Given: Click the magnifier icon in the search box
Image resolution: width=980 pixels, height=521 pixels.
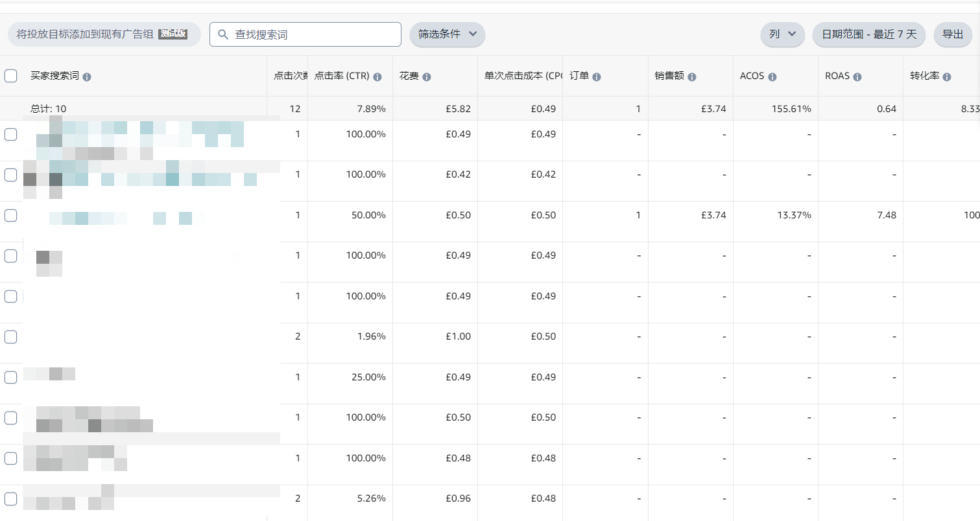Looking at the screenshot, I should [x=222, y=34].
